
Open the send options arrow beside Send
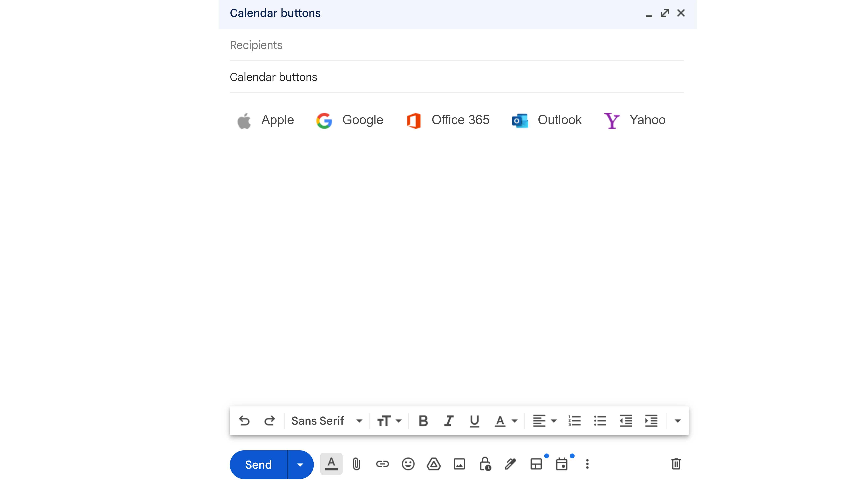click(x=300, y=465)
